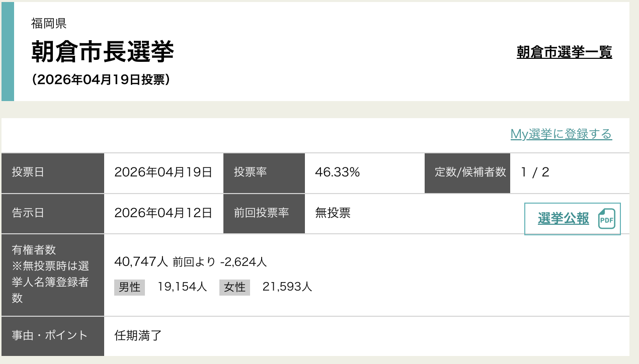This screenshot has height=364, width=639.
Task: Click the 46.33% turnout value
Action: tap(337, 172)
